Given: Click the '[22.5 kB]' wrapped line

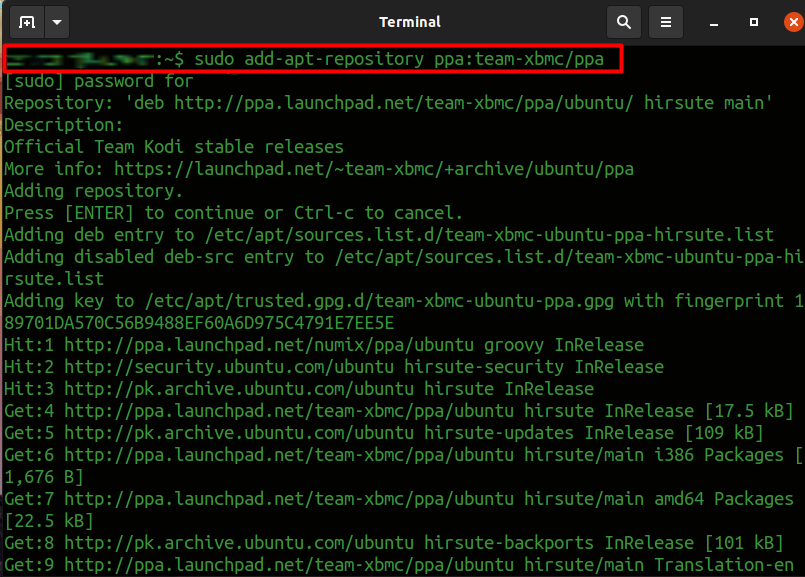Looking at the screenshot, I should pos(49,522).
